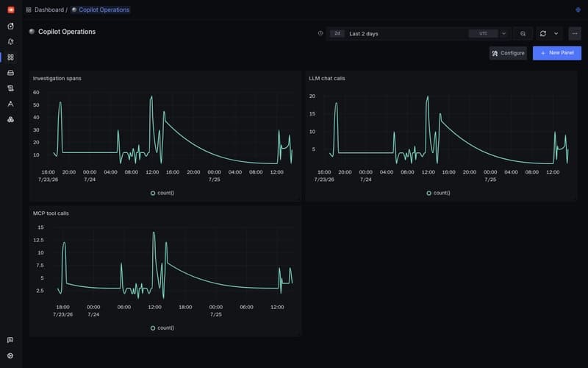588x368 pixels.
Task: Click the Copilot Operations title icon
Action: click(x=32, y=32)
